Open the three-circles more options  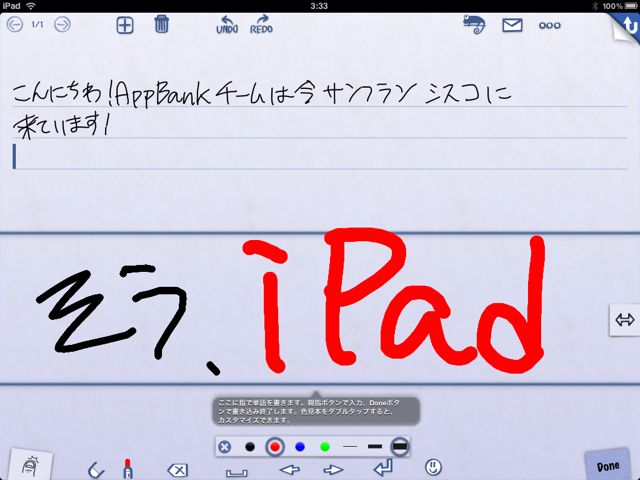click(549, 25)
